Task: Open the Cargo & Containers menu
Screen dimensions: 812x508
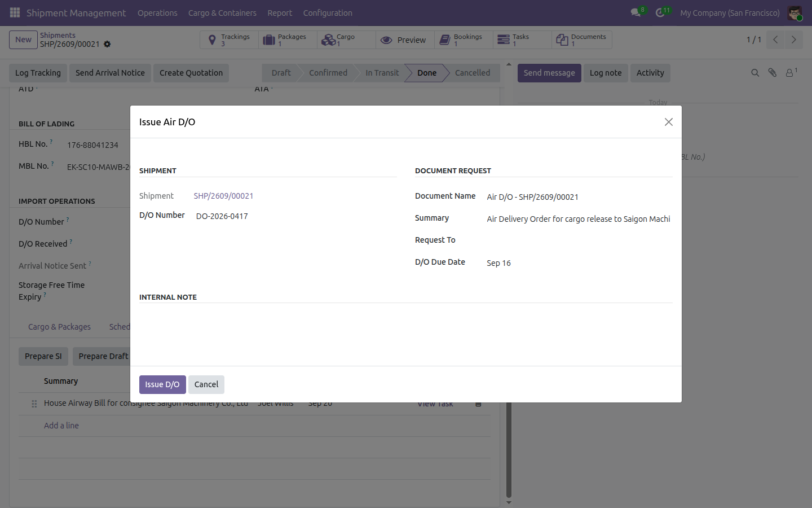Action: 222,13
